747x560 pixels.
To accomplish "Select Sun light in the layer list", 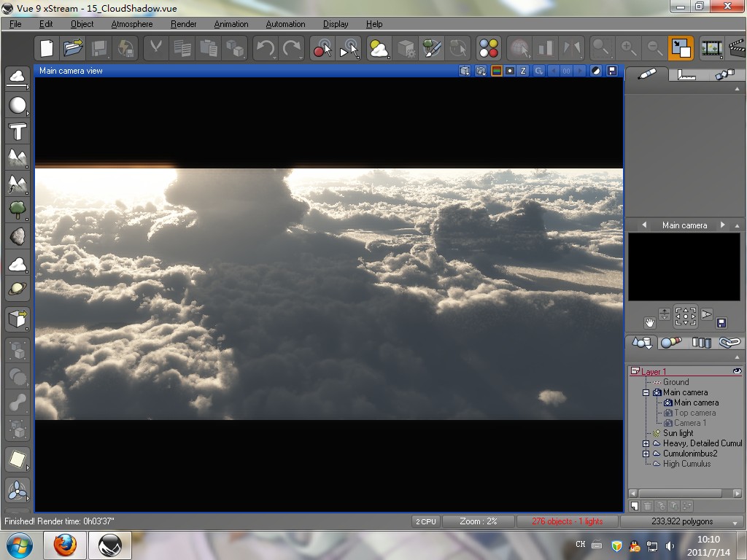I will tap(678, 433).
